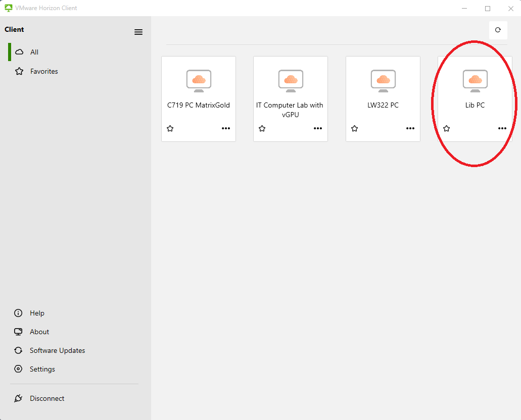Open Help from the sidebar

point(37,313)
